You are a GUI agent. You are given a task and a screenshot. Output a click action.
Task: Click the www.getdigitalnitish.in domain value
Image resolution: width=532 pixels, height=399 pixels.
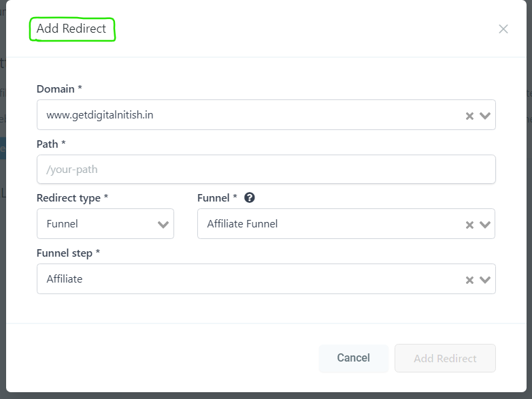coord(100,115)
